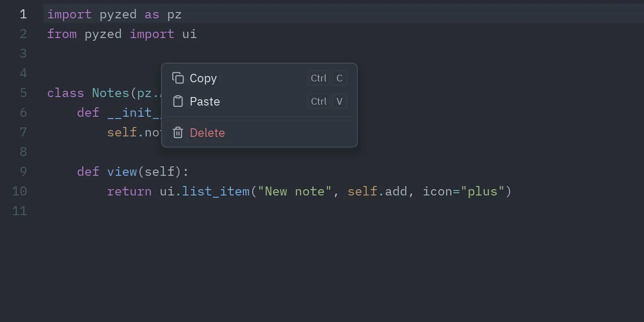Click the "New note" string literal
Screen dimensions: 644x322
click(x=295, y=191)
